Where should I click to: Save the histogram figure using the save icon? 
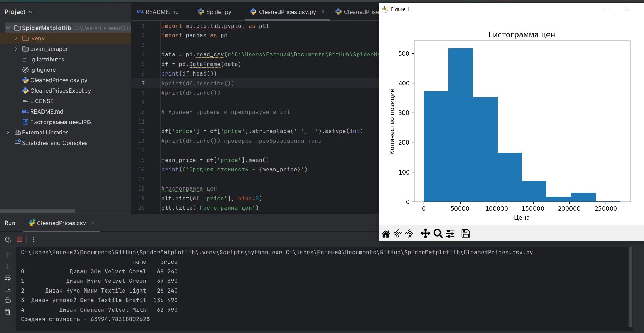pyautogui.click(x=466, y=233)
